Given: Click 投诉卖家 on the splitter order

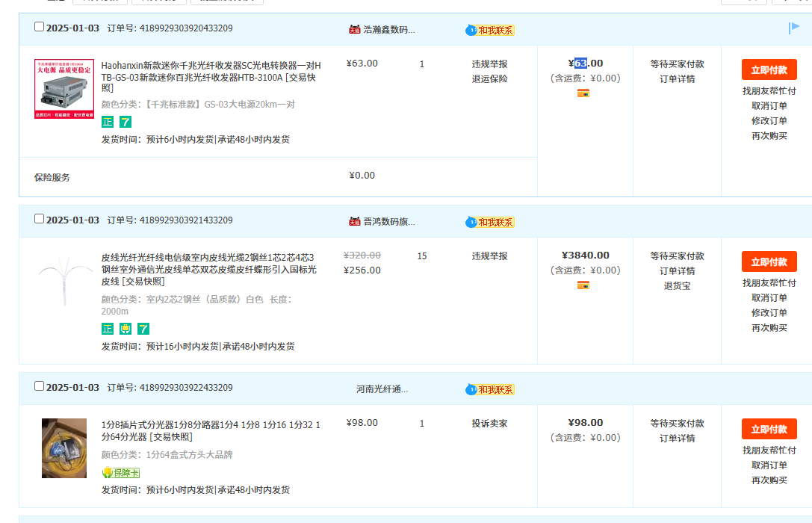Looking at the screenshot, I should (x=489, y=424).
